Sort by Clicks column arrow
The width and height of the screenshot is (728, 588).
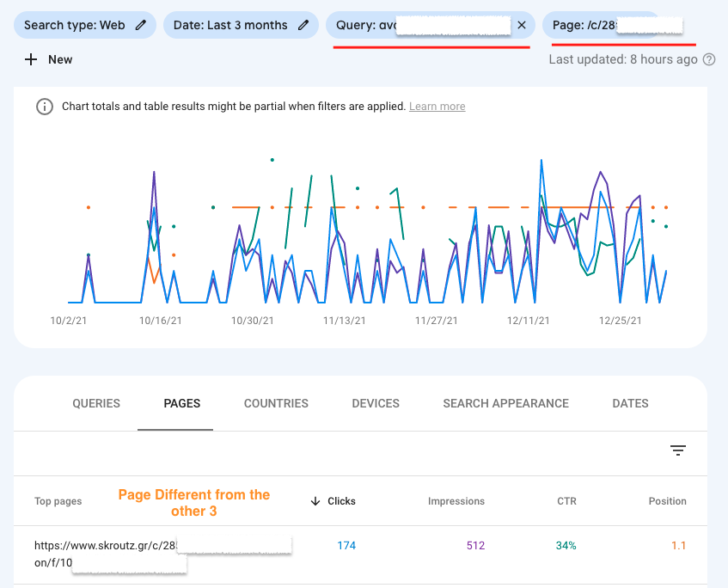(x=315, y=501)
